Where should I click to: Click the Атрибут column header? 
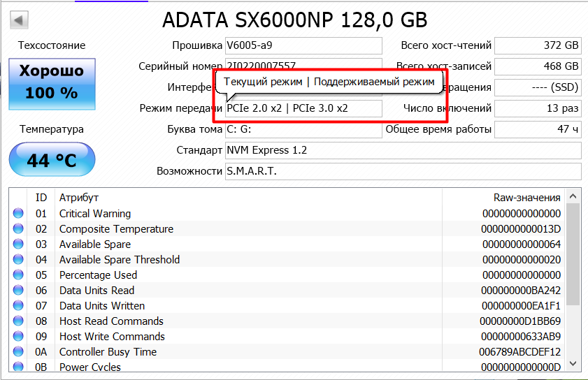tap(79, 198)
